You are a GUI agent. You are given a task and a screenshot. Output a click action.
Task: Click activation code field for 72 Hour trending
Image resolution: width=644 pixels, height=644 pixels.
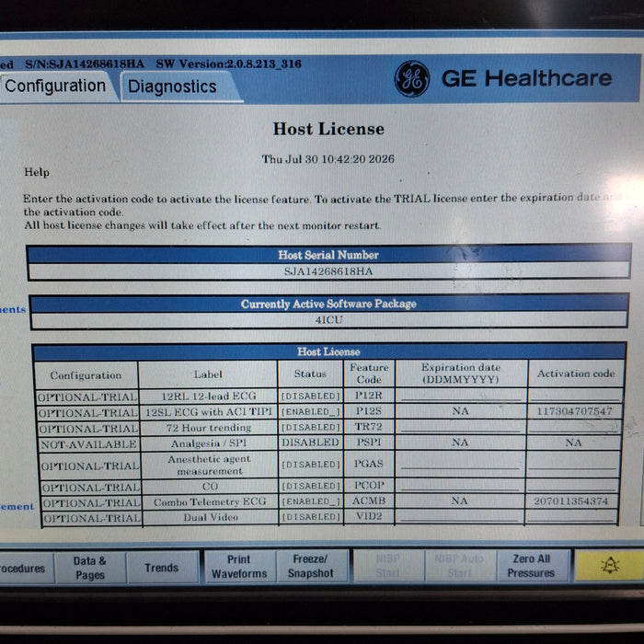[x=573, y=427]
